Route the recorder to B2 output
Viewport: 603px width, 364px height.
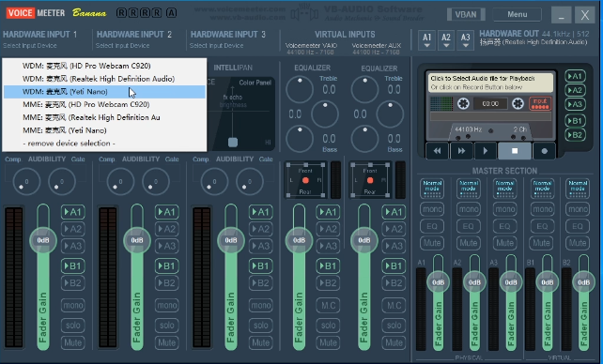(575, 135)
